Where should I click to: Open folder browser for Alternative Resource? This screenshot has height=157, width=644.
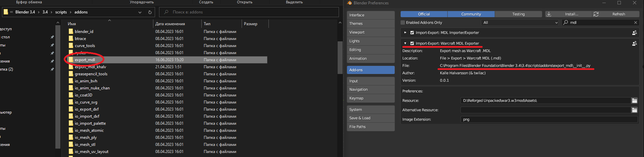tap(634, 110)
